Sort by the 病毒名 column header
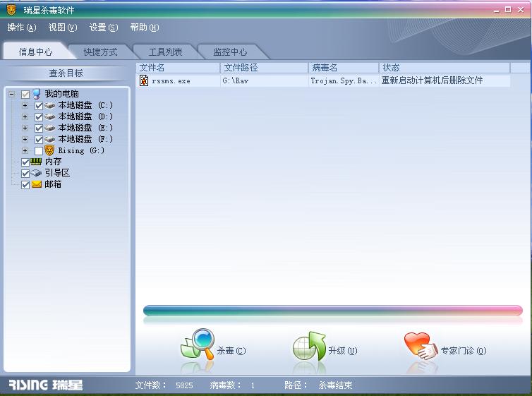 (344, 68)
